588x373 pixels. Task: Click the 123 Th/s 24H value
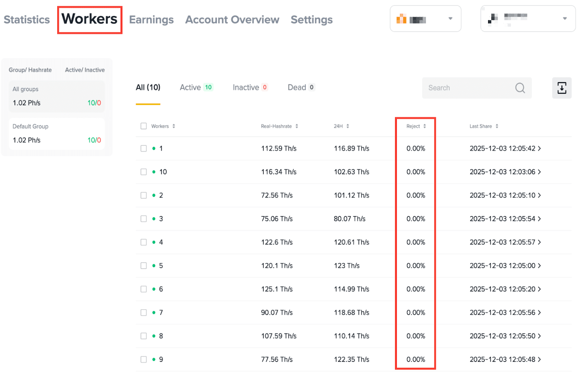pyautogui.click(x=347, y=266)
